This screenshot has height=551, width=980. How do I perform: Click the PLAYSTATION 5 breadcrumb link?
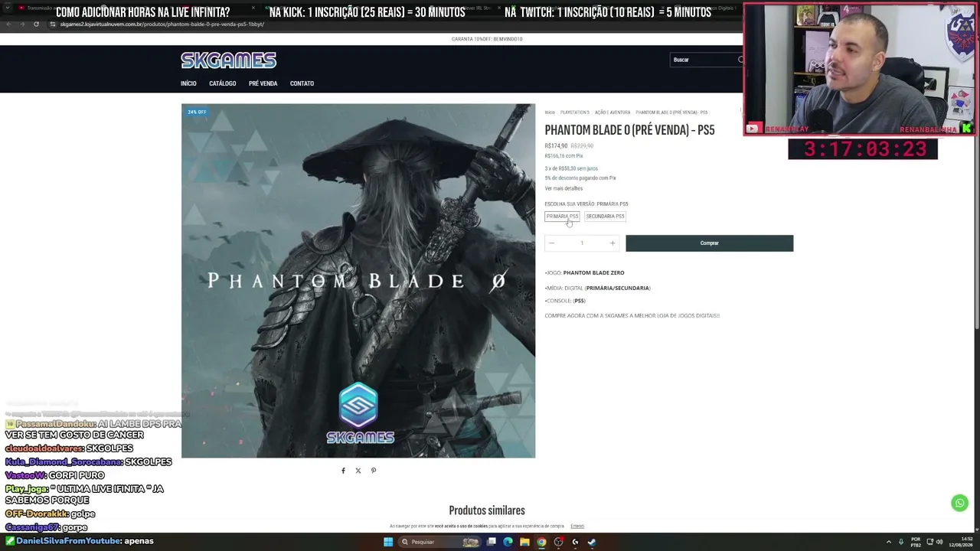pos(575,112)
